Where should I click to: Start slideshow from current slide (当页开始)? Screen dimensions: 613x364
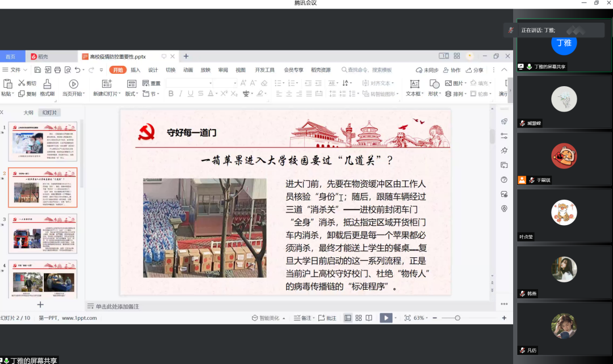click(x=73, y=84)
